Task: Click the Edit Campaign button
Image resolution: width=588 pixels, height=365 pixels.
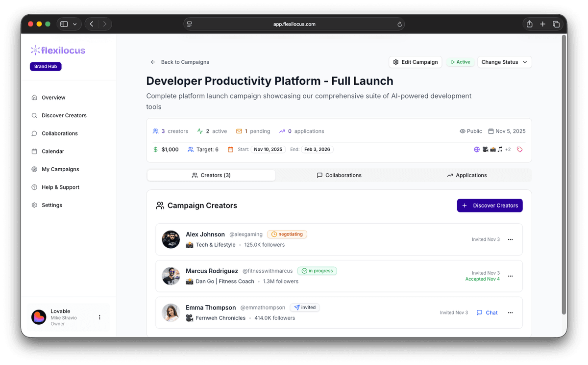Action: 415,62
